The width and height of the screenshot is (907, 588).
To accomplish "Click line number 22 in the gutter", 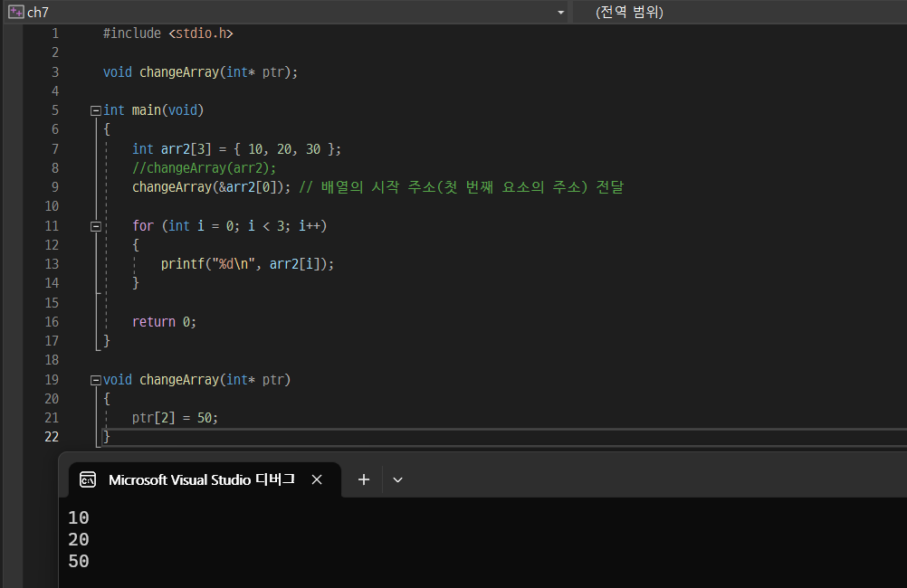I will (x=52, y=437).
